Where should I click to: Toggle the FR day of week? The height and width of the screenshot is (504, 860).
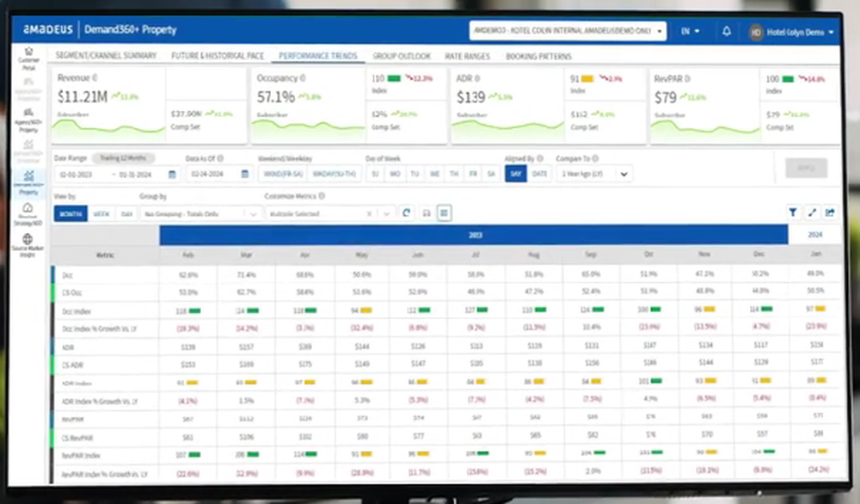[473, 174]
